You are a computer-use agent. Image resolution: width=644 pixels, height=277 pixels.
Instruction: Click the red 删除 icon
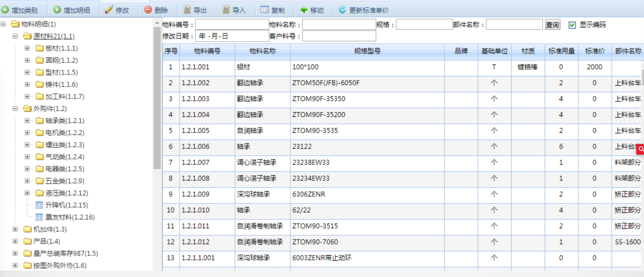tap(148, 10)
